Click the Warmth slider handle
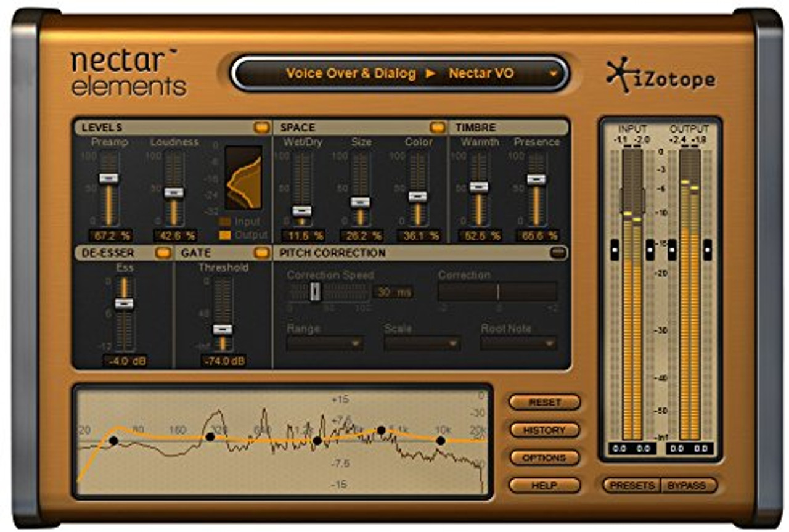Screen dimensions: 789x532 pos(478,187)
